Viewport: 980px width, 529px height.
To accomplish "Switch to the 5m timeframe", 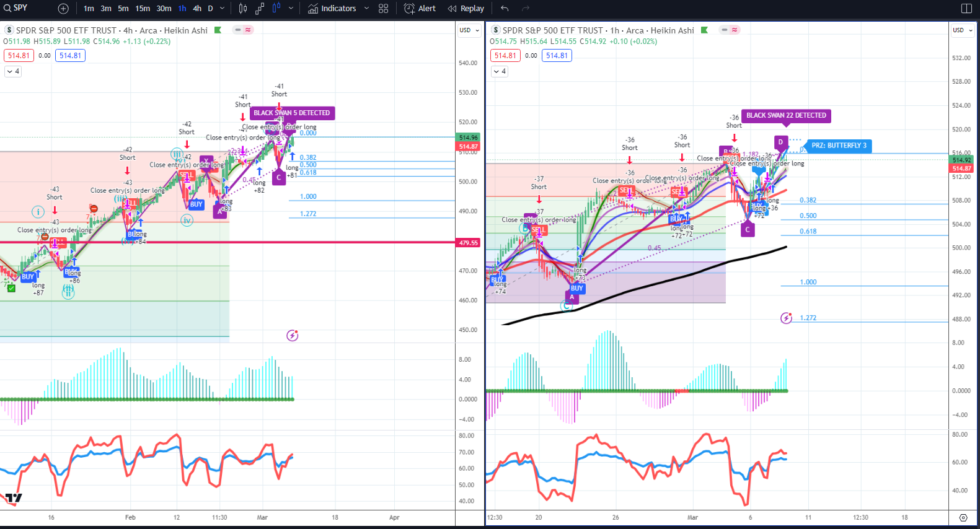I will [x=123, y=9].
